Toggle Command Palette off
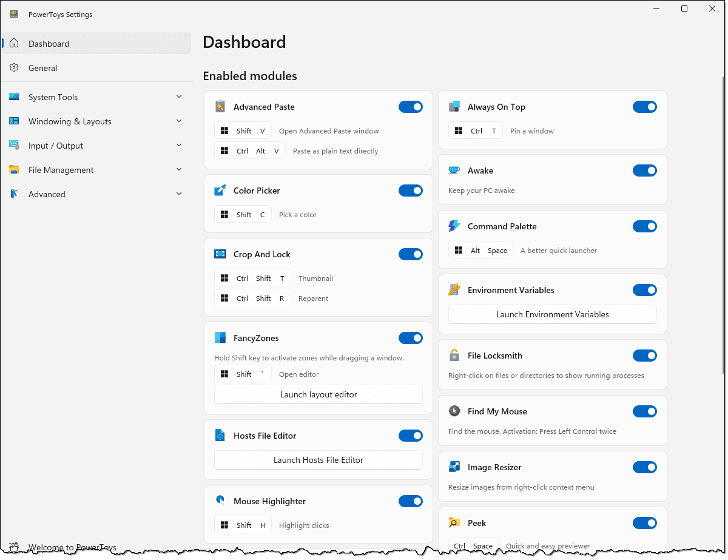Viewport: 728px width, 560px height. coord(645,226)
